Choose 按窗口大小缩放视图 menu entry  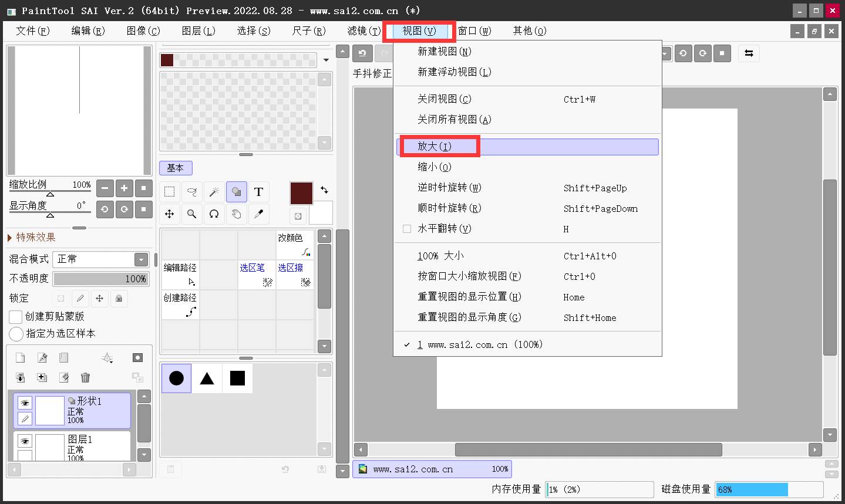527,276
